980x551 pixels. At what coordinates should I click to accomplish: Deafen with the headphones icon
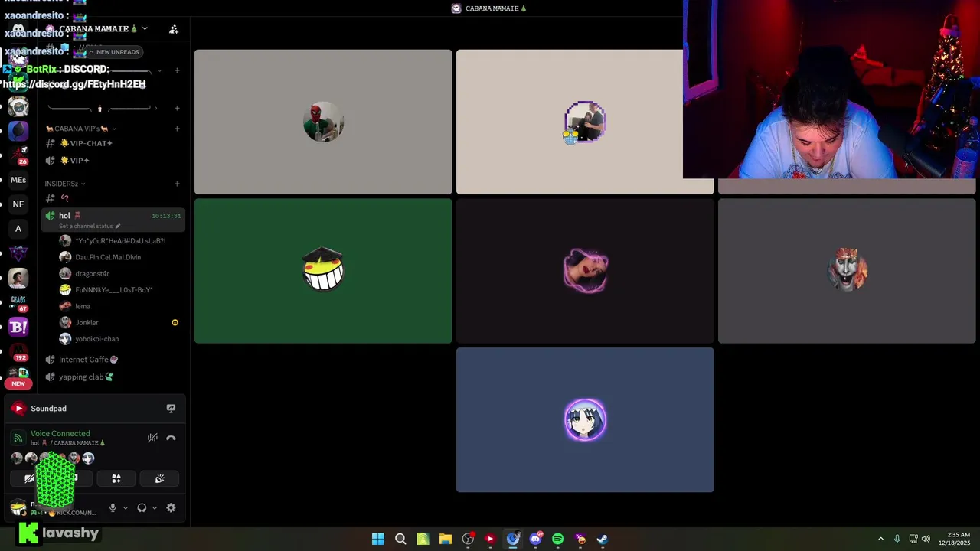pos(142,507)
